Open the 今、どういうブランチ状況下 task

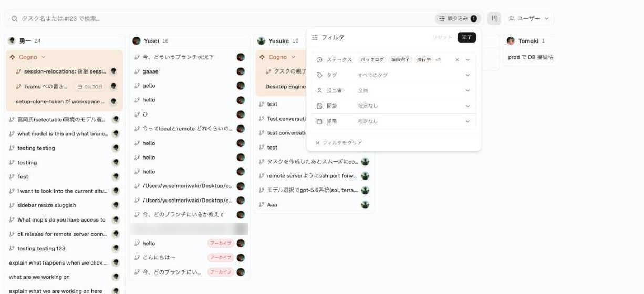189,57
